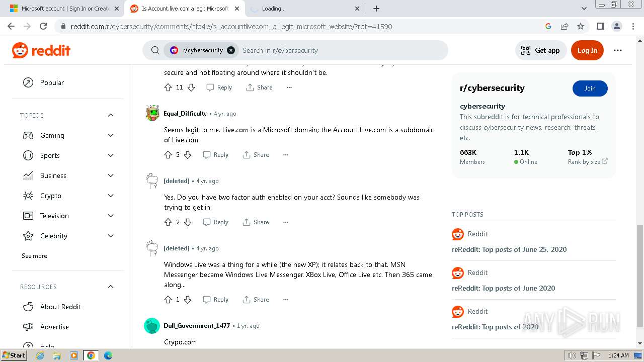Upvote the two factor auth comment

point(168,222)
